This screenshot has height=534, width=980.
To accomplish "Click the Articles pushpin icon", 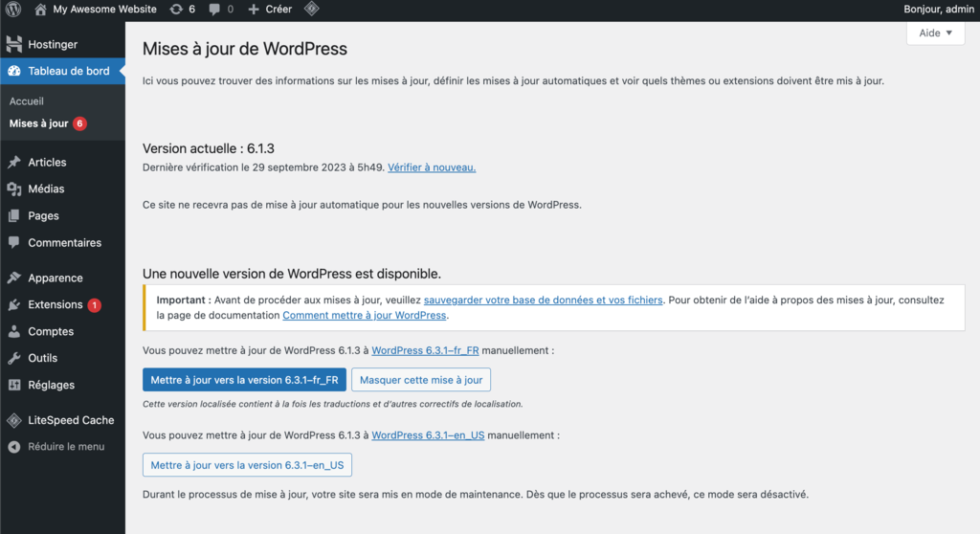I will tap(13, 162).
